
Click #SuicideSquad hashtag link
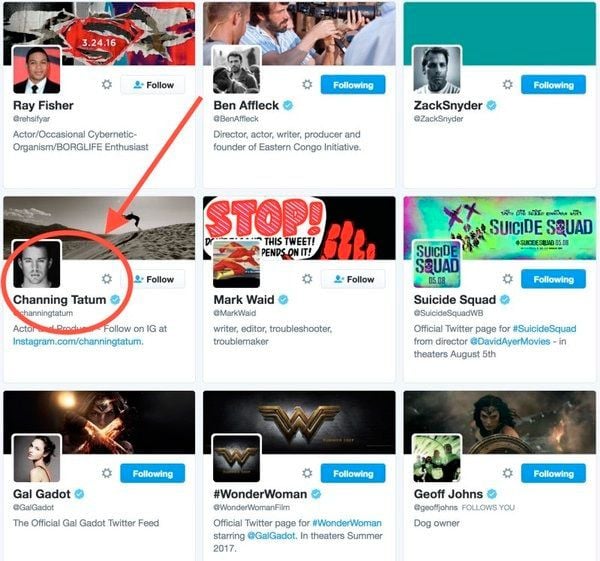pos(544,329)
